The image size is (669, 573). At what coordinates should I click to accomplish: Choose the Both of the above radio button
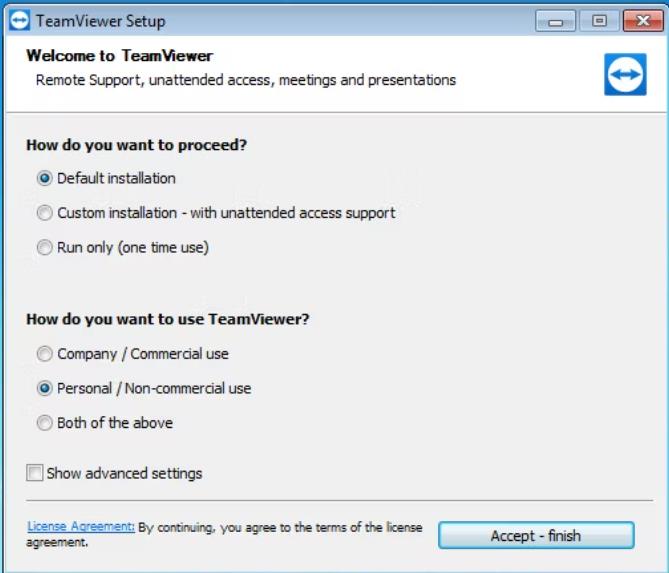pyautogui.click(x=44, y=423)
